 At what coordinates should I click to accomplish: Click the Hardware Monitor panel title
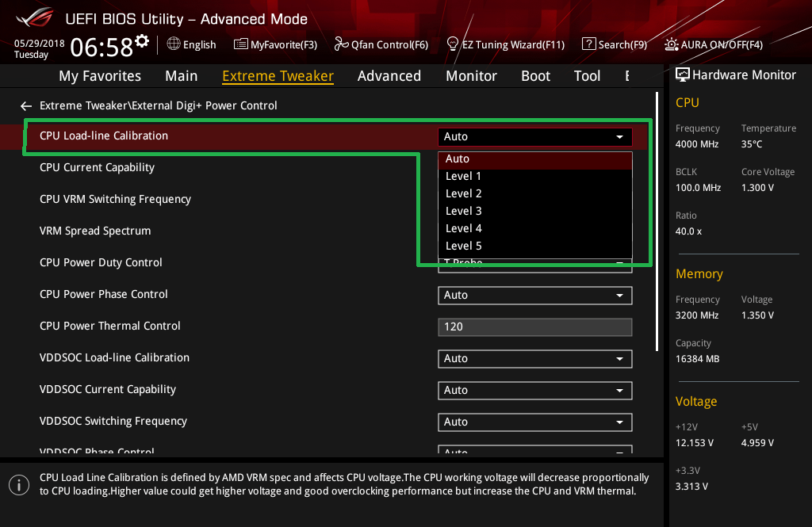[x=744, y=75]
